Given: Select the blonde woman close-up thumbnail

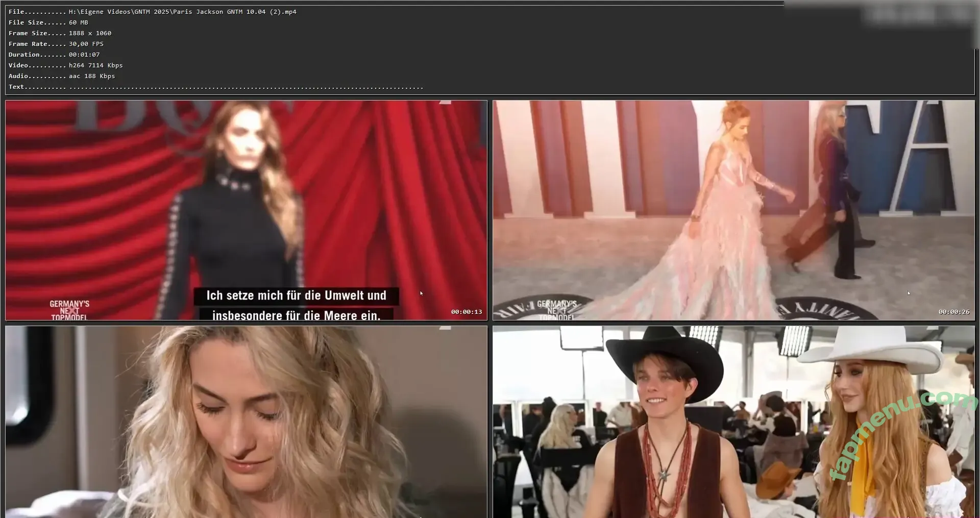Looking at the screenshot, I should [246, 422].
